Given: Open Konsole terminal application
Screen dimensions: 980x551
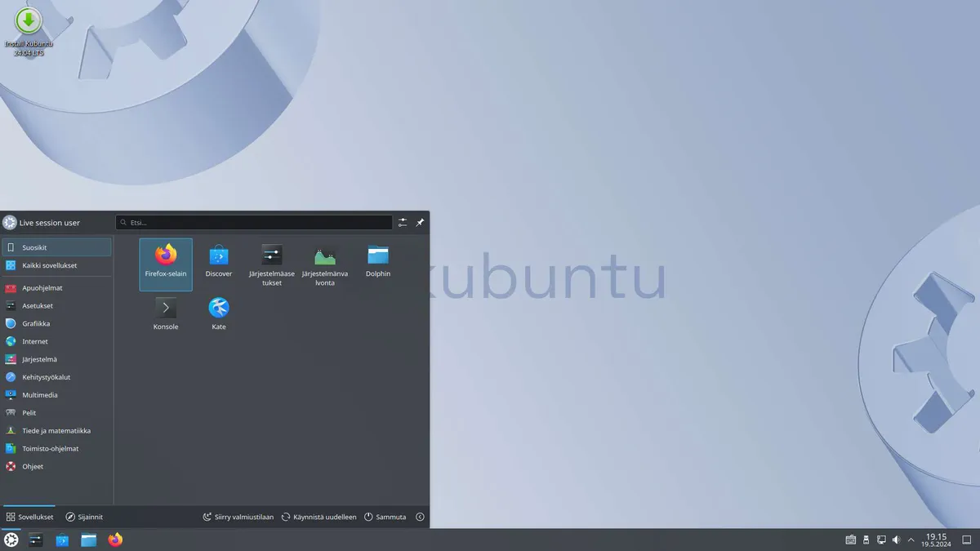Looking at the screenshot, I should [x=166, y=315].
